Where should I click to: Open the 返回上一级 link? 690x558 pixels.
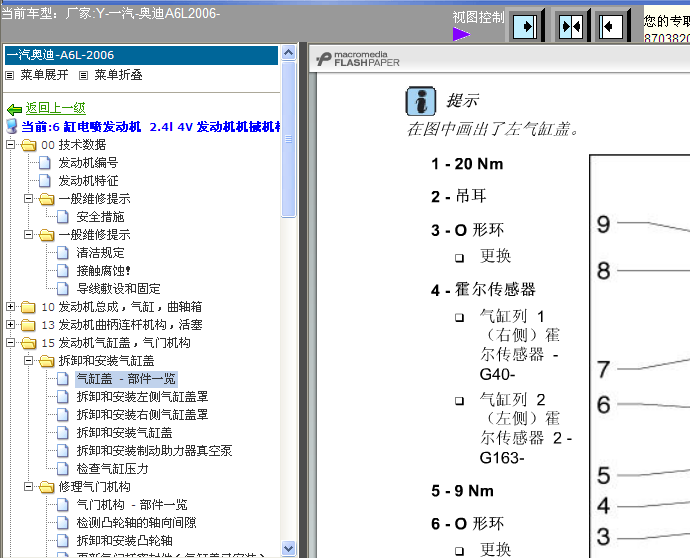click(55, 108)
